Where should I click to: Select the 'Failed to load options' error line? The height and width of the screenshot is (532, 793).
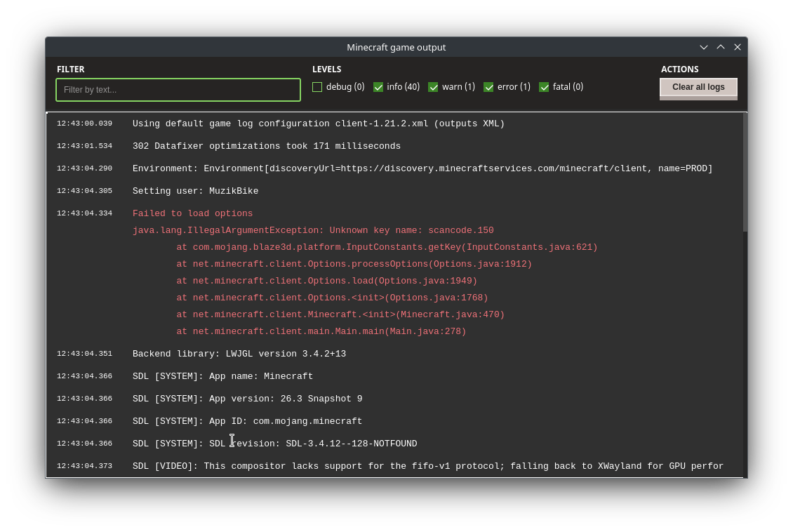point(192,213)
